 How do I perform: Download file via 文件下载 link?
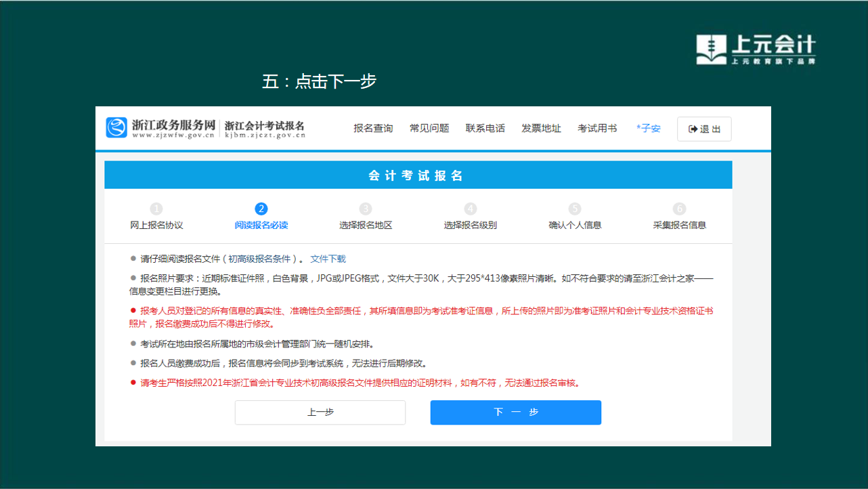click(328, 259)
